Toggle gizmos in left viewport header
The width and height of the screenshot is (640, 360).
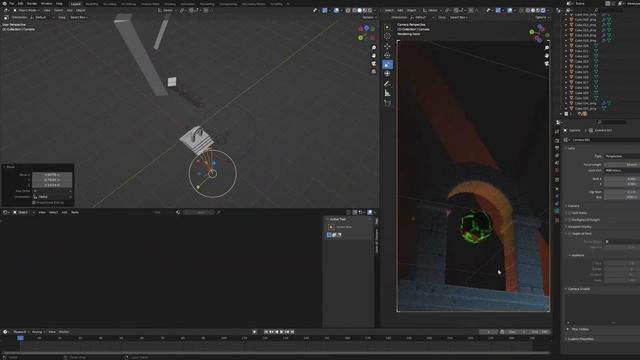325,10
